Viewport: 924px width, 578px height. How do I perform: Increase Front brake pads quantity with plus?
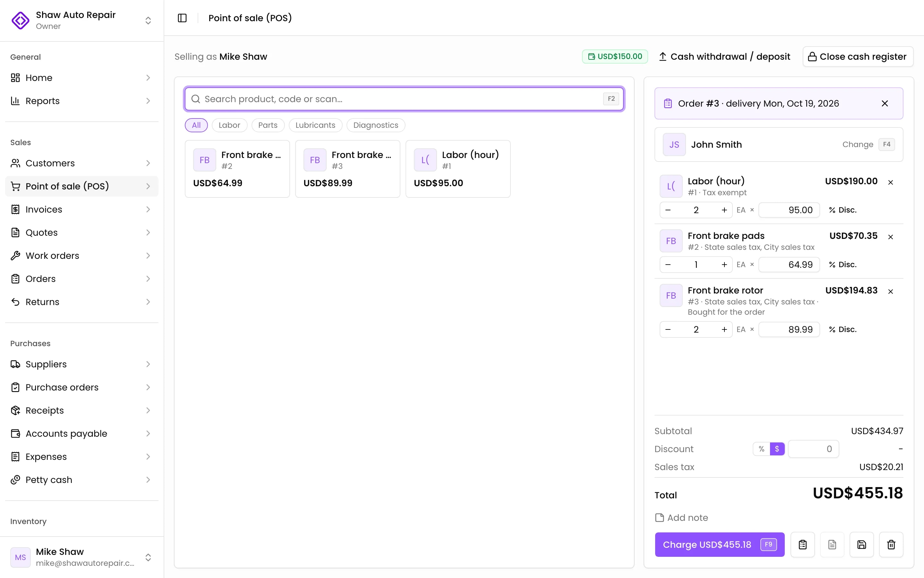point(724,265)
